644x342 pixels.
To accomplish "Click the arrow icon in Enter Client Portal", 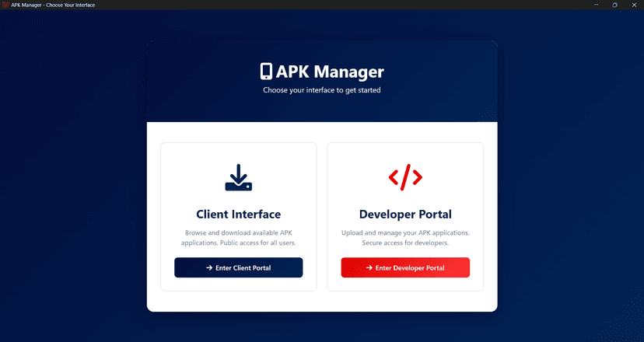I will tap(209, 267).
